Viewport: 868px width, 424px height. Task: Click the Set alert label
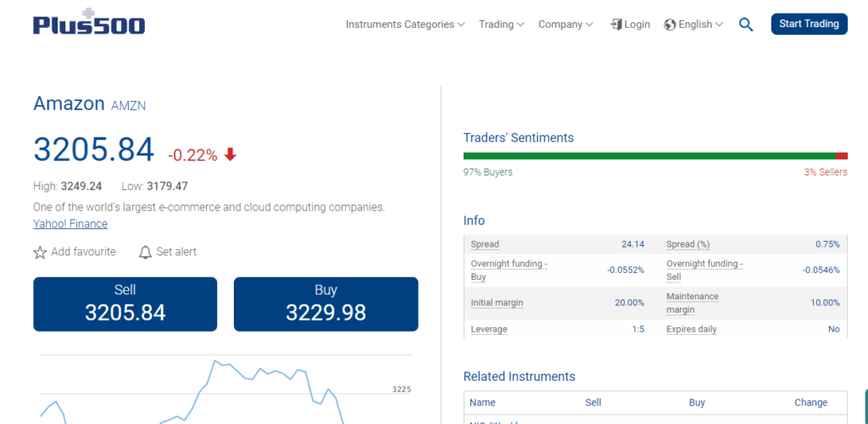[x=176, y=252]
